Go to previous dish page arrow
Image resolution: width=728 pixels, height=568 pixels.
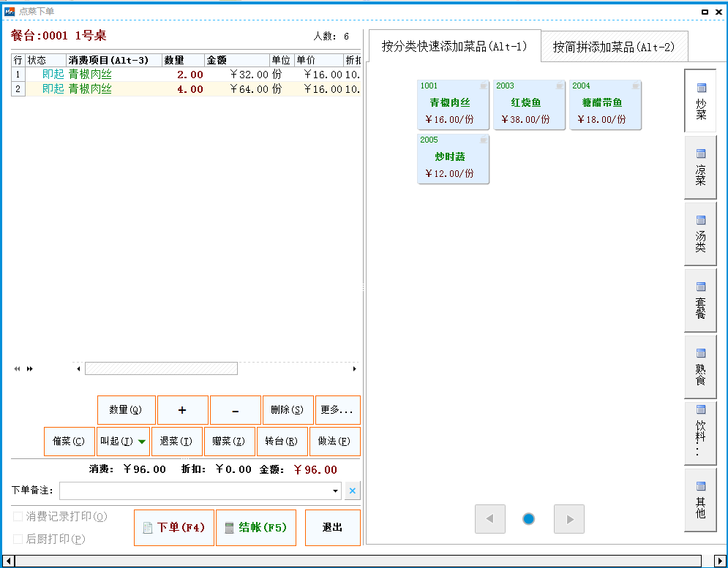[489, 519]
